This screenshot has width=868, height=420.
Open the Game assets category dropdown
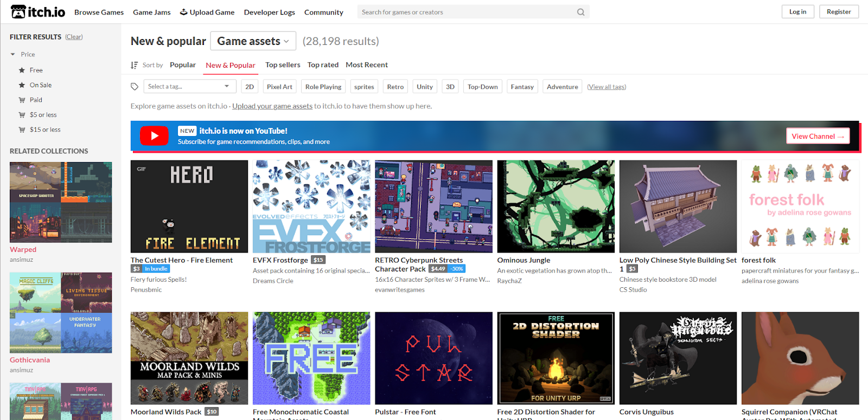254,41
